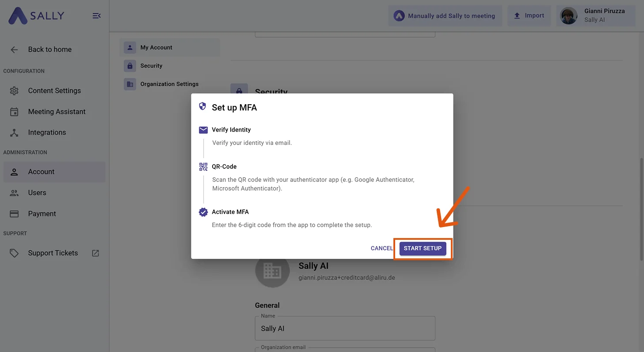Click the upload icon in Import button

[x=517, y=15]
